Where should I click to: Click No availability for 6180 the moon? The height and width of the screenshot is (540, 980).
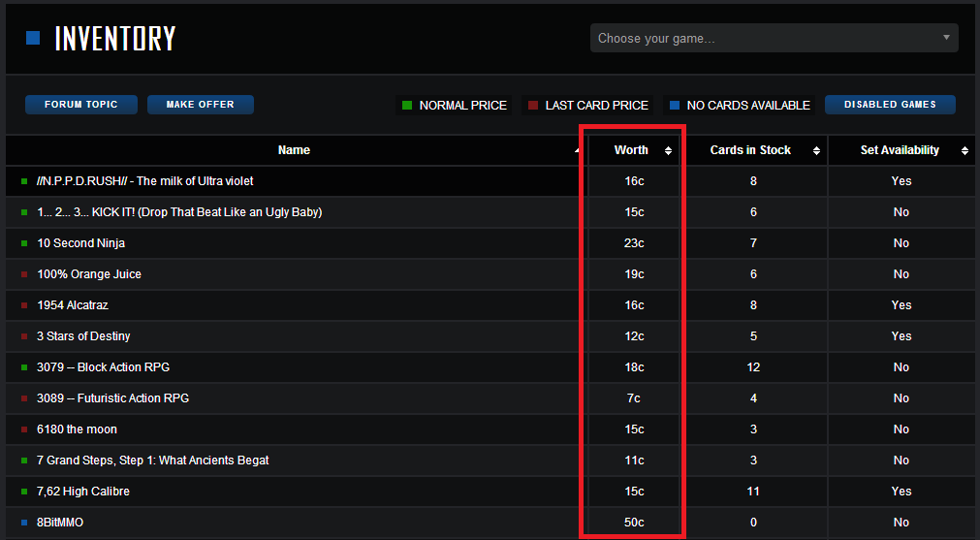coord(901,429)
